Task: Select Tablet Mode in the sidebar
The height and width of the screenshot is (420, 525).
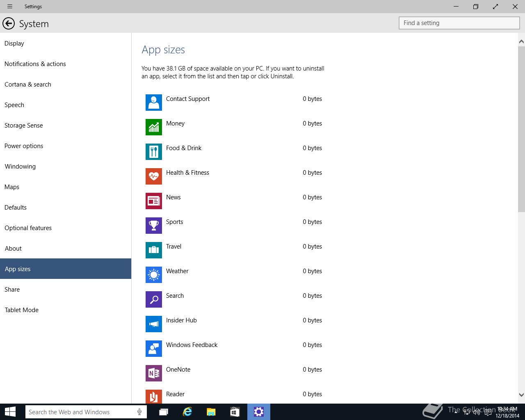Action: click(66, 310)
